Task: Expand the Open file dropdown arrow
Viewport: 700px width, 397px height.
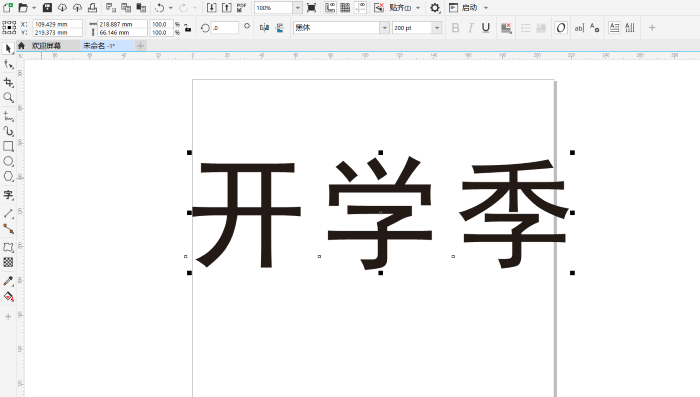Action: 34,8
